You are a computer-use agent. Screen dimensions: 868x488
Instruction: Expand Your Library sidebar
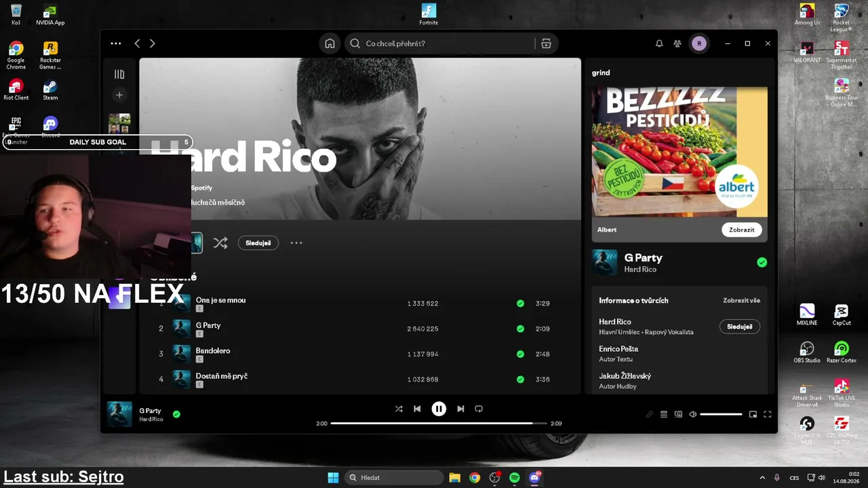[x=119, y=75]
